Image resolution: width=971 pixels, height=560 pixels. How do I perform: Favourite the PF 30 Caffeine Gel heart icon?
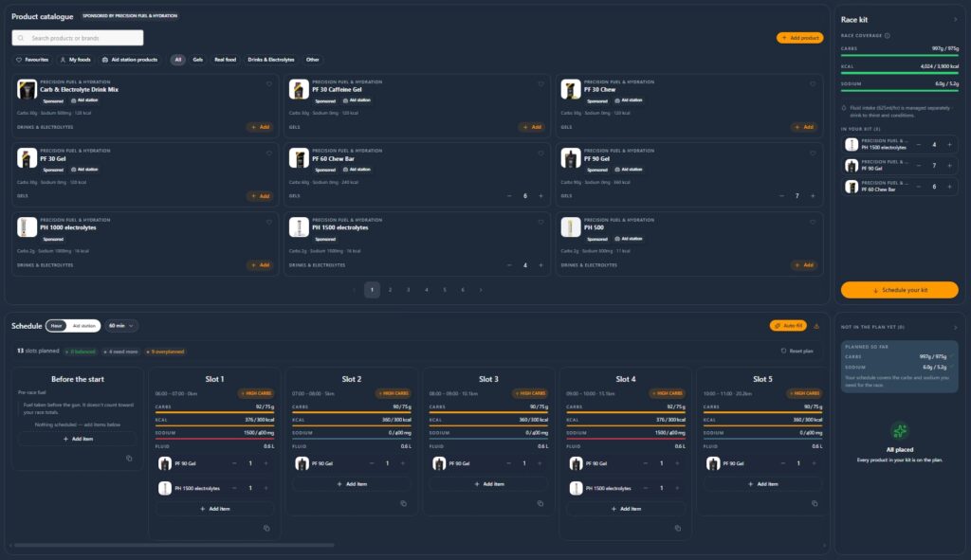pos(540,84)
